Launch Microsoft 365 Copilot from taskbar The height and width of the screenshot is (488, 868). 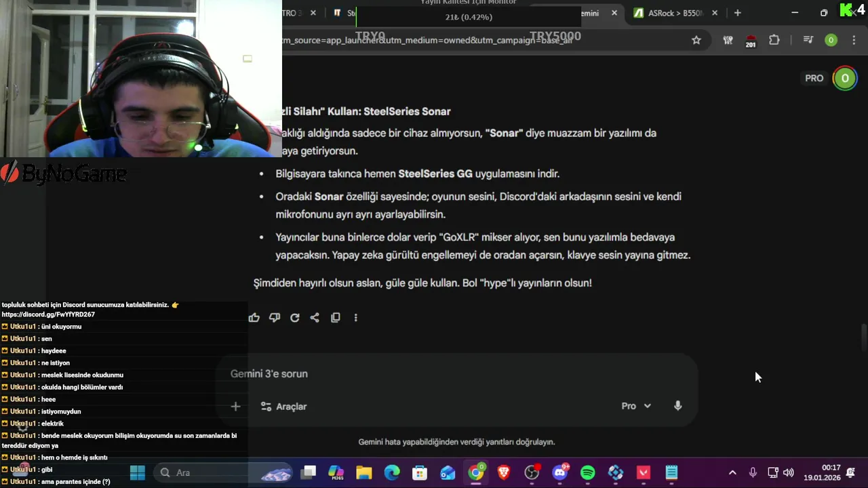[336, 472]
